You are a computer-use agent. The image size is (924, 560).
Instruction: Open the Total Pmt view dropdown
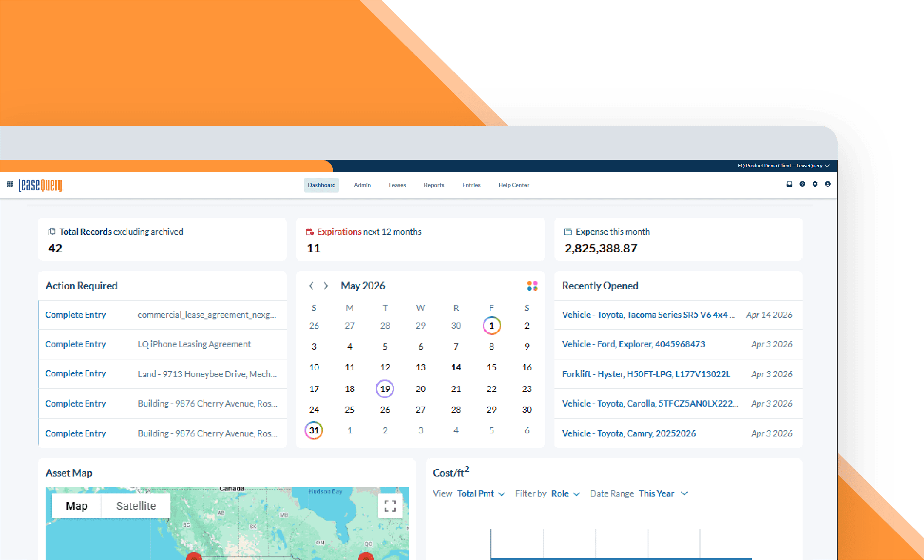(x=481, y=494)
